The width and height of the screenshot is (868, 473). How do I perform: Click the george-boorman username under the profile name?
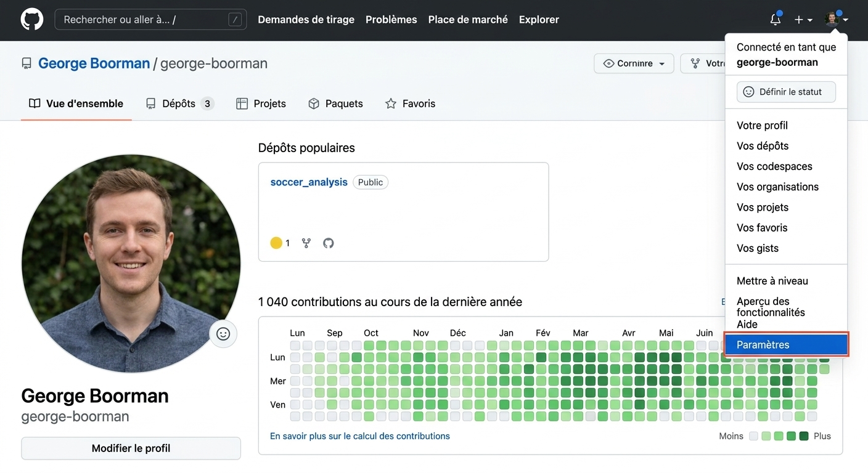pyautogui.click(x=75, y=416)
